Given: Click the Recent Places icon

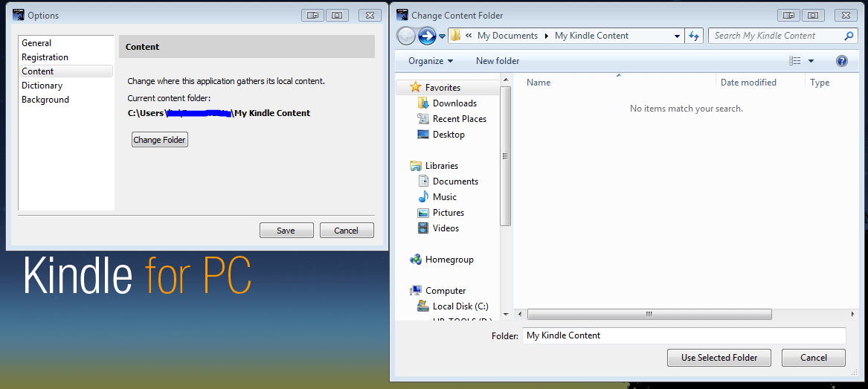Looking at the screenshot, I should click(423, 118).
